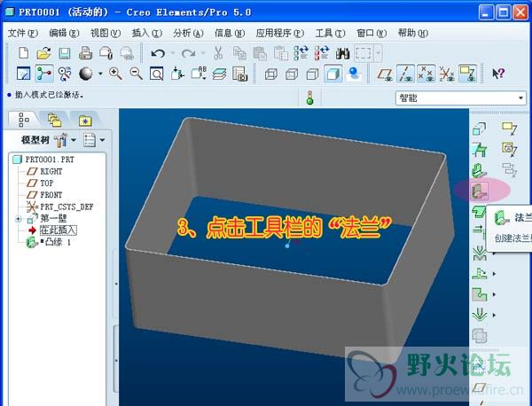Toggle datum points display
Viewport: 532px width, 406px height.
[x=426, y=74]
